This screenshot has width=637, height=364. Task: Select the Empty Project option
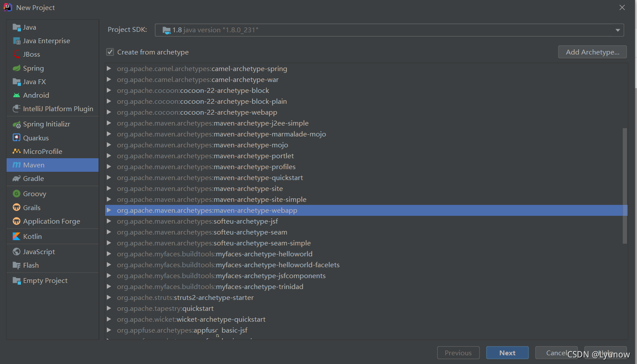(x=53, y=281)
